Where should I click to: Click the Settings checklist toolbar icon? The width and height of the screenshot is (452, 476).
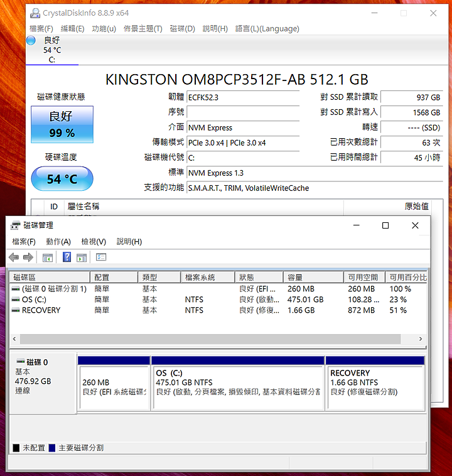(101, 257)
